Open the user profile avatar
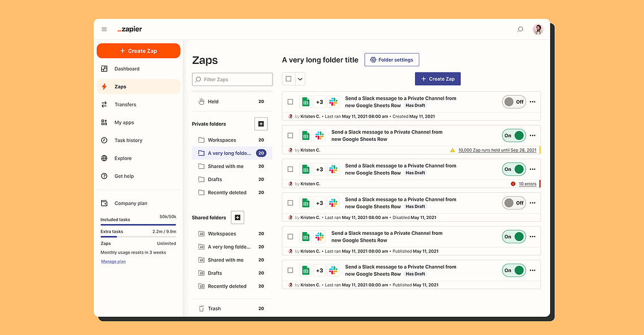This screenshot has width=644, height=335. coord(538,29)
